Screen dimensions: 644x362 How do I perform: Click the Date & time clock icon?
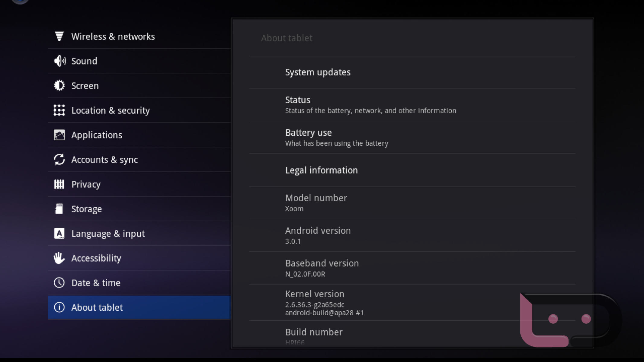(59, 283)
